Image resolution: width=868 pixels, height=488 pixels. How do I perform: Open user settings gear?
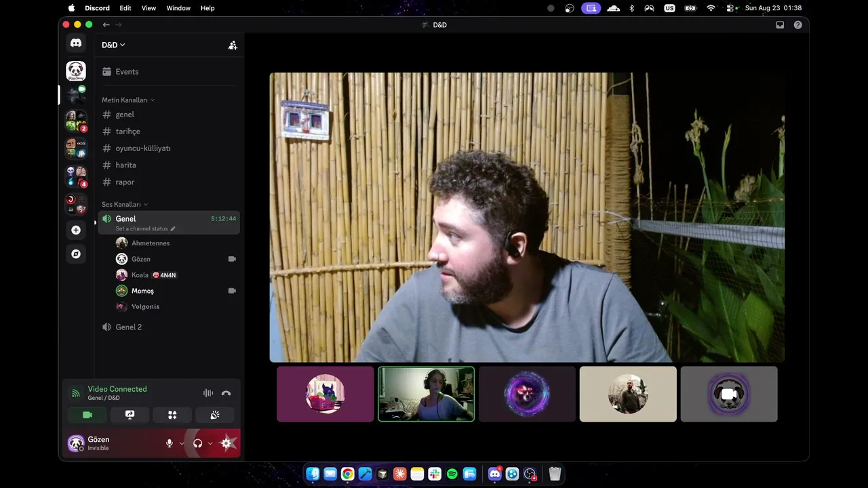(x=226, y=443)
